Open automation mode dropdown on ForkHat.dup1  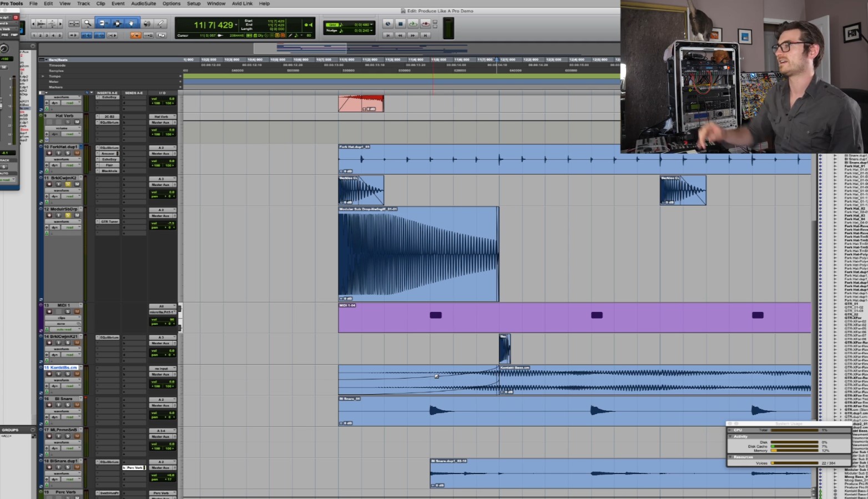(x=70, y=165)
